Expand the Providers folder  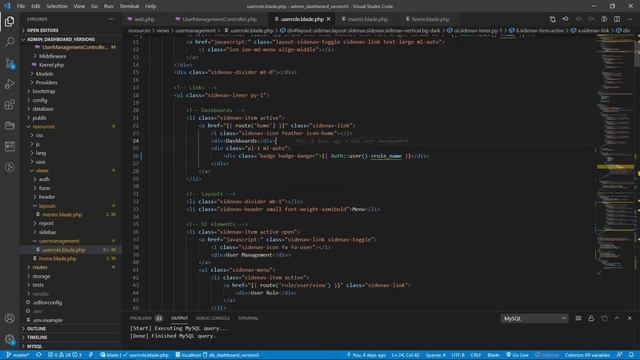[46, 82]
